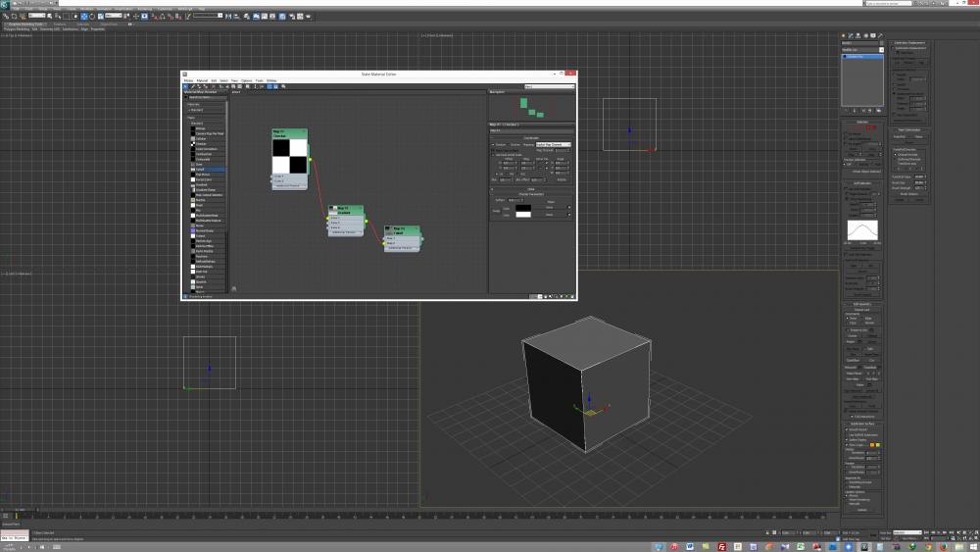
Task: Toggle the Use Real-World Scale checkbox
Action: (x=493, y=154)
